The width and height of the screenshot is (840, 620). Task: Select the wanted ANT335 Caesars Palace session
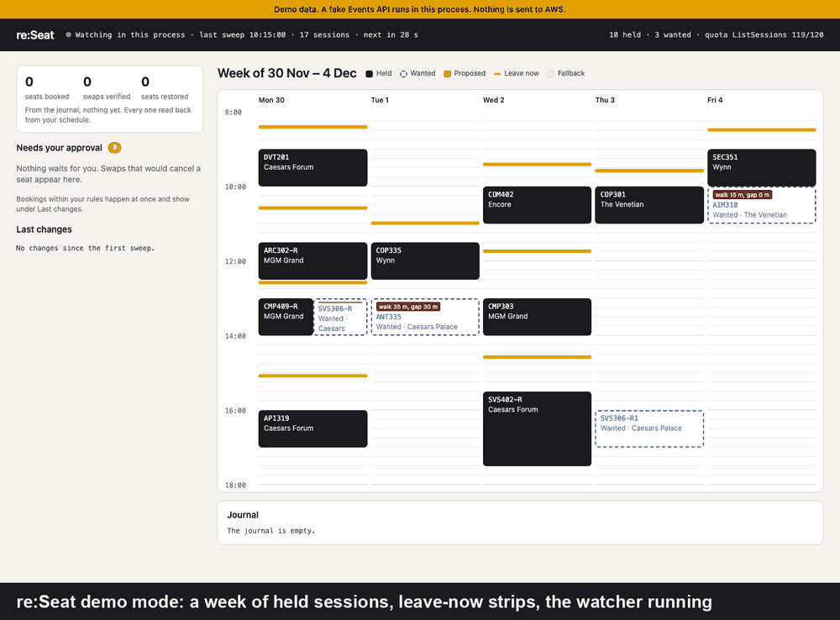point(425,318)
